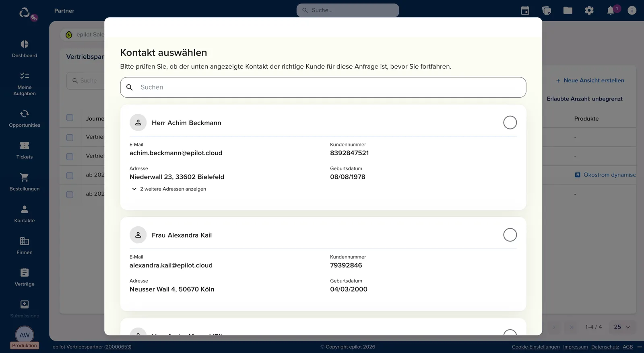This screenshot has width=644, height=353.
Task: Open the 20000653 organization link
Action: coord(118,347)
